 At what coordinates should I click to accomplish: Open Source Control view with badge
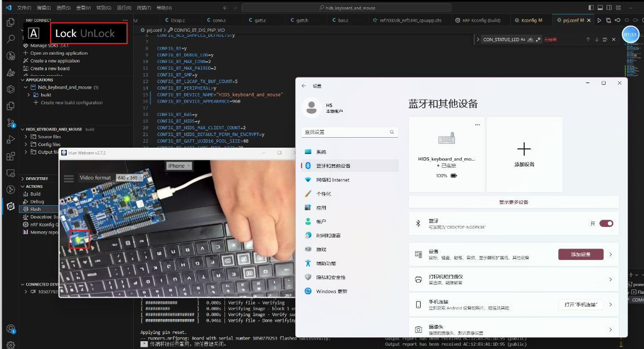pyautogui.click(x=11, y=123)
